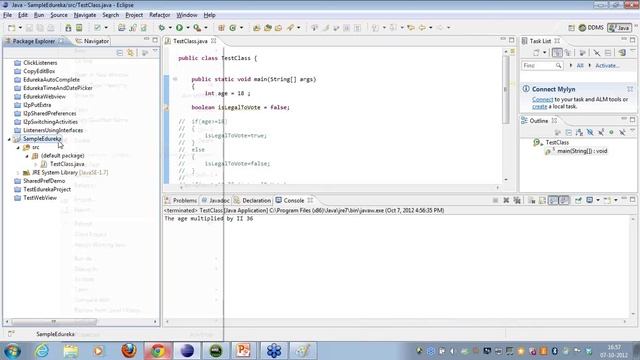
Task: Click the New Task icon in Task List
Action: point(536,53)
